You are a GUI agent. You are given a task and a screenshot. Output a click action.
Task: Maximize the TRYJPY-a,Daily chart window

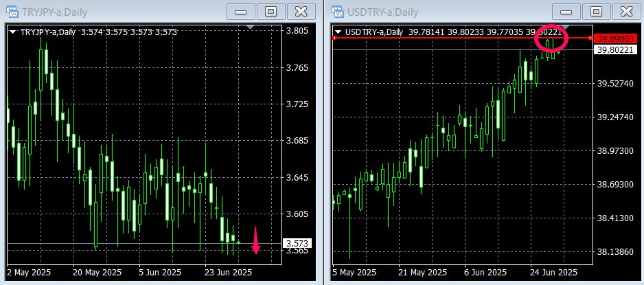click(x=271, y=12)
